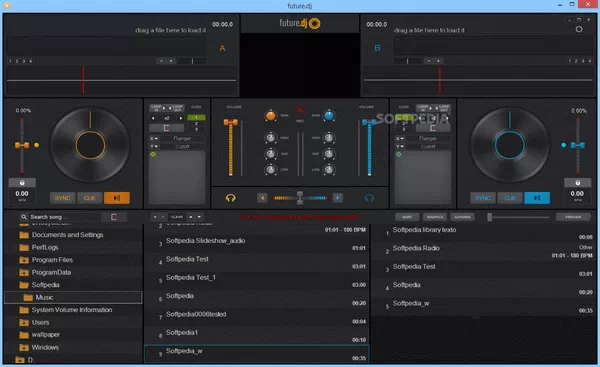Click the blue SYNC button on deck B
The width and height of the screenshot is (600, 367).
pos(483,198)
